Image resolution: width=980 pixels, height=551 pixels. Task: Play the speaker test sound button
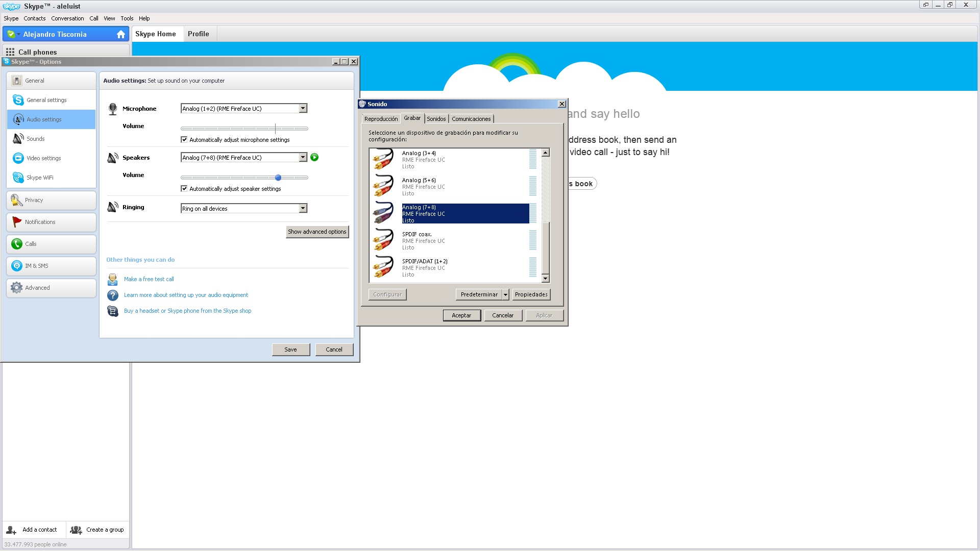[x=314, y=158]
